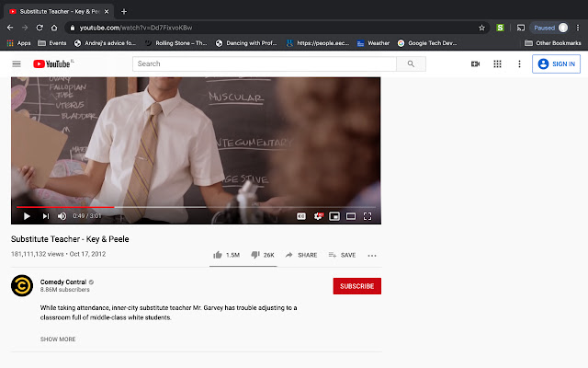Save the video to a playlist
The image size is (588, 368).
click(342, 255)
